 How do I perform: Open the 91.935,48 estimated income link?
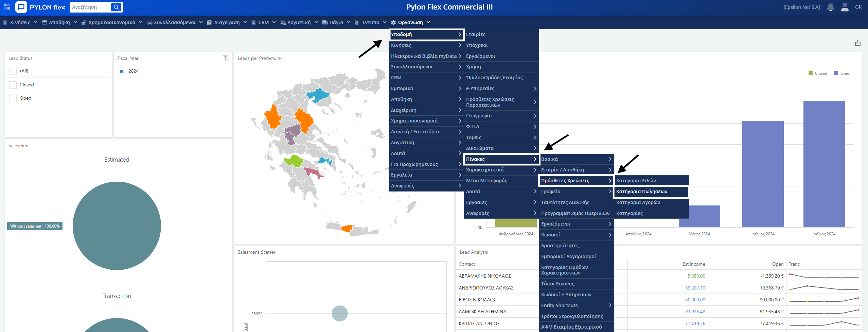click(695, 312)
